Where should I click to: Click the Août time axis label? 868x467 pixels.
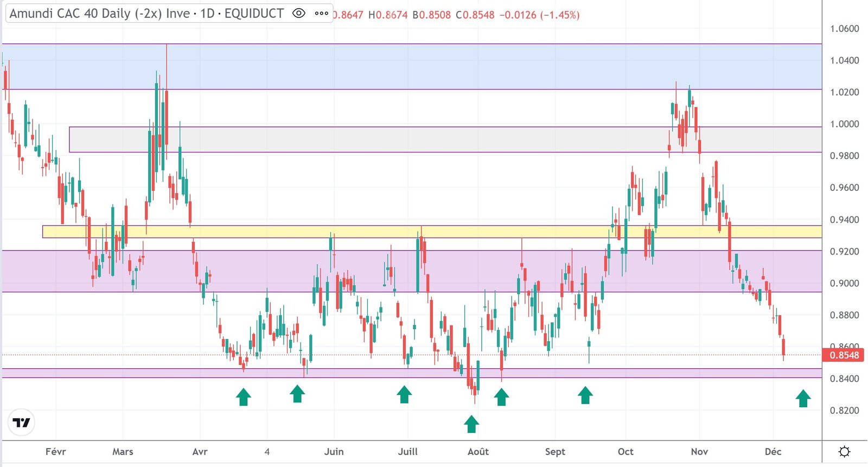point(478,452)
